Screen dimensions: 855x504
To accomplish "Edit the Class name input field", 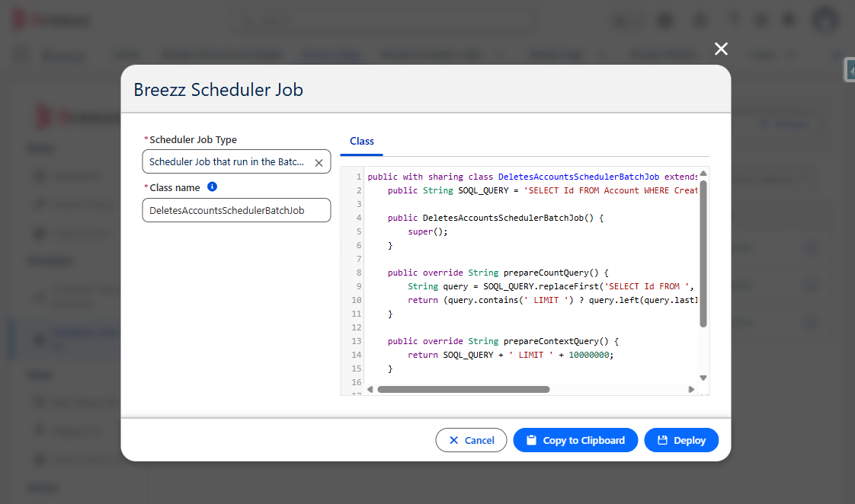I will coord(236,210).
